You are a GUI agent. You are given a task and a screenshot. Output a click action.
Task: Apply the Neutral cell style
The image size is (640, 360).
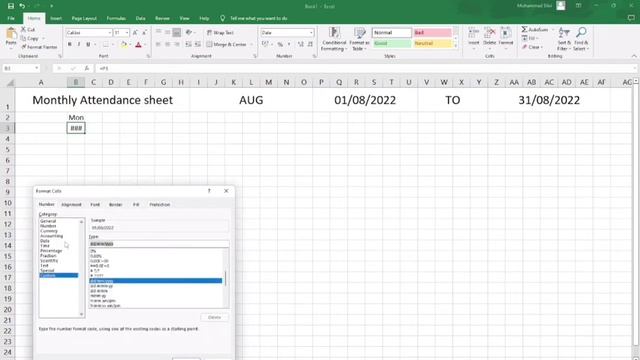tap(432, 43)
